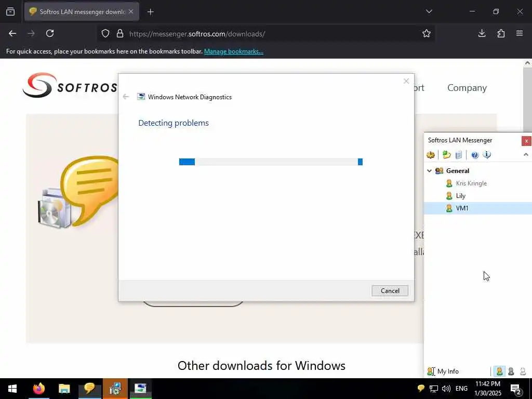This screenshot has height=399, width=532.
Task: Bookmark this page with the star icon
Action: 427,33
